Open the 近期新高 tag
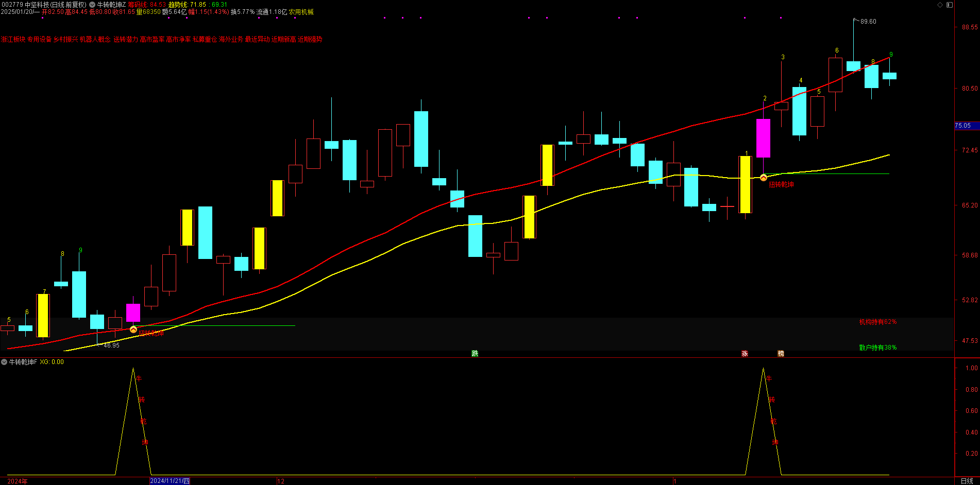 click(283, 39)
